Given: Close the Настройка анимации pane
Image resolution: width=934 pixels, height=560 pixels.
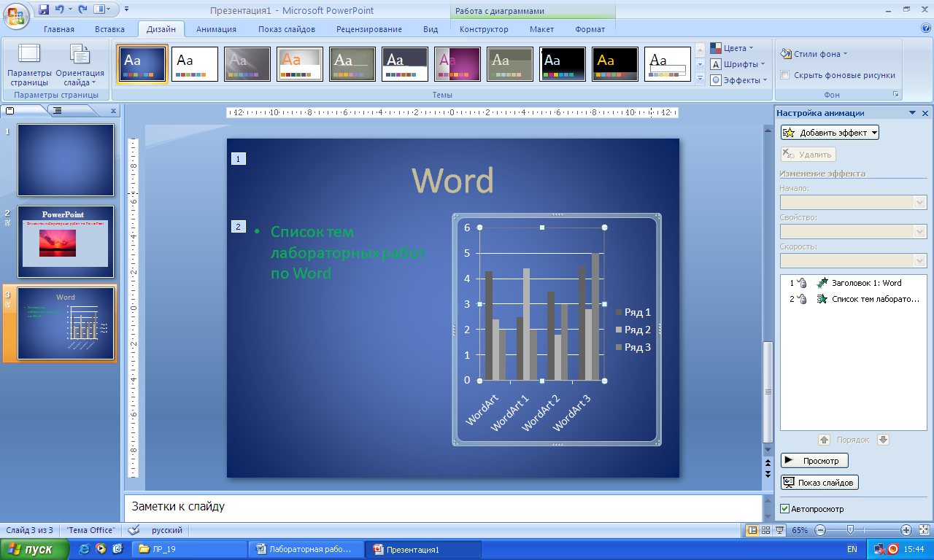Looking at the screenshot, I should [925, 113].
